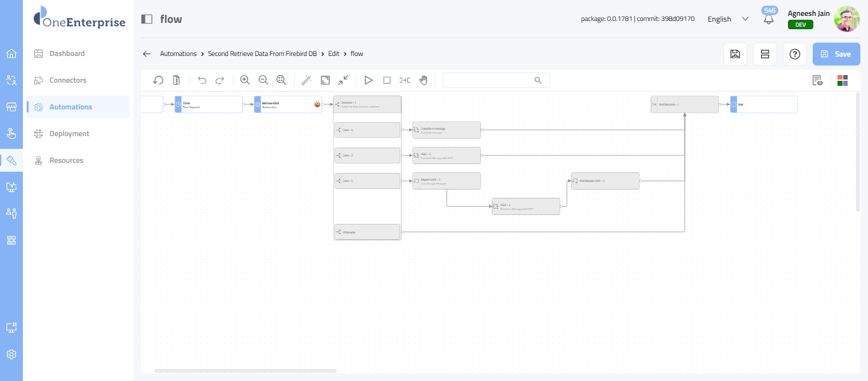
Task: Click the Second Retrieve Data From Firebird DB breadcrumb
Action: (262, 54)
